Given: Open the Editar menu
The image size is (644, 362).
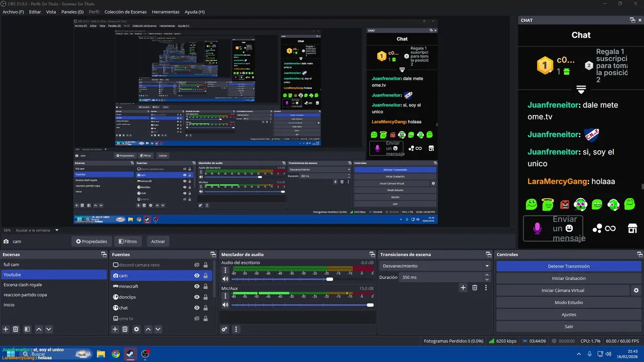Looking at the screenshot, I should pyautogui.click(x=35, y=12).
